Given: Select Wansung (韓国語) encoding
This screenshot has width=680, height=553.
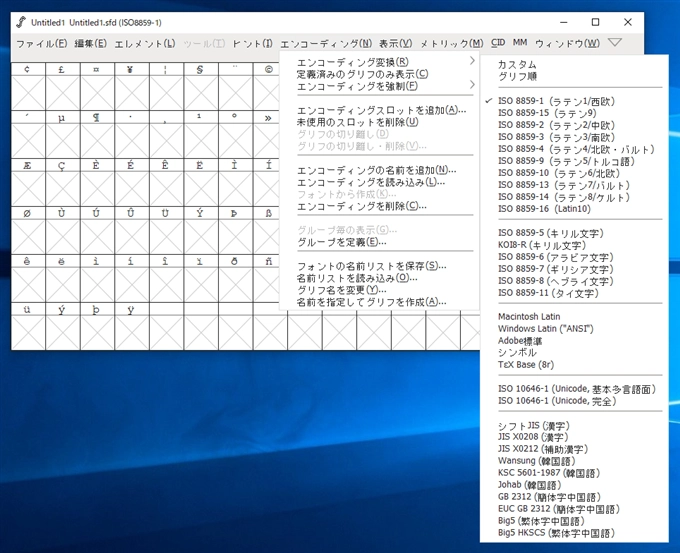Looking at the screenshot, I should click(x=574, y=461).
